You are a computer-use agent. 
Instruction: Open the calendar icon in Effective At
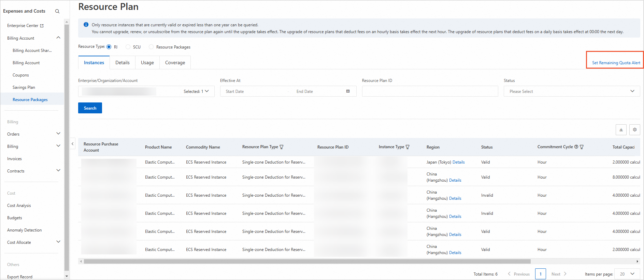348,91
